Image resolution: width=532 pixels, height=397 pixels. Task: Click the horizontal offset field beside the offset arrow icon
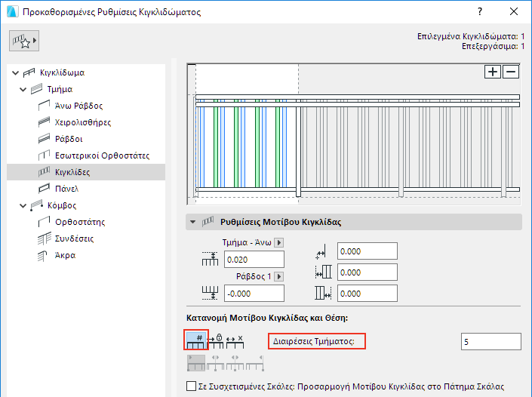click(x=367, y=251)
